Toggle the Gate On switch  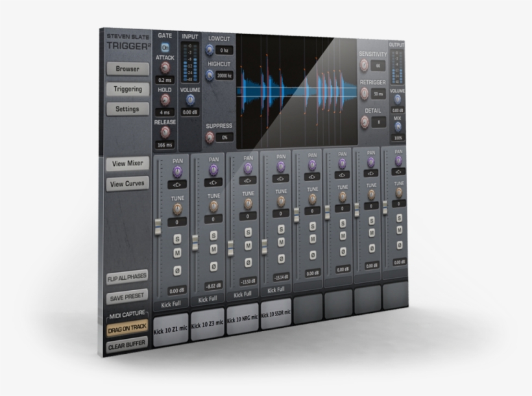pyautogui.click(x=165, y=47)
